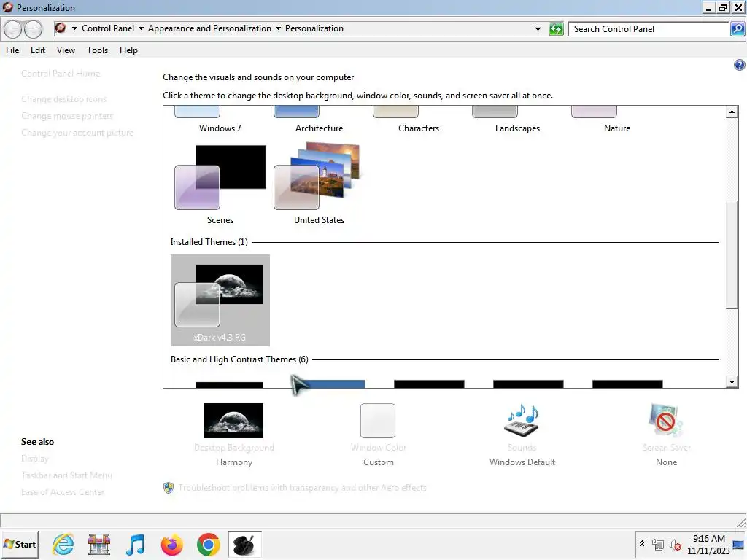The image size is (747, 560).
Task: Open Taskbar and Start Menu link
Action: click(x=66, y=475)
